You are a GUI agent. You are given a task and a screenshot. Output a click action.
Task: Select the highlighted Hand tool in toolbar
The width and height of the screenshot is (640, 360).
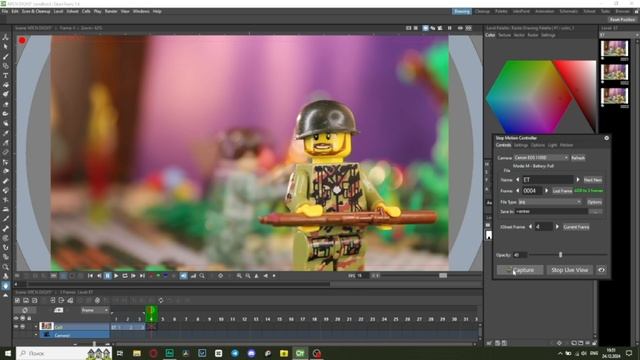pyautogui.click(x=6, y=286)
